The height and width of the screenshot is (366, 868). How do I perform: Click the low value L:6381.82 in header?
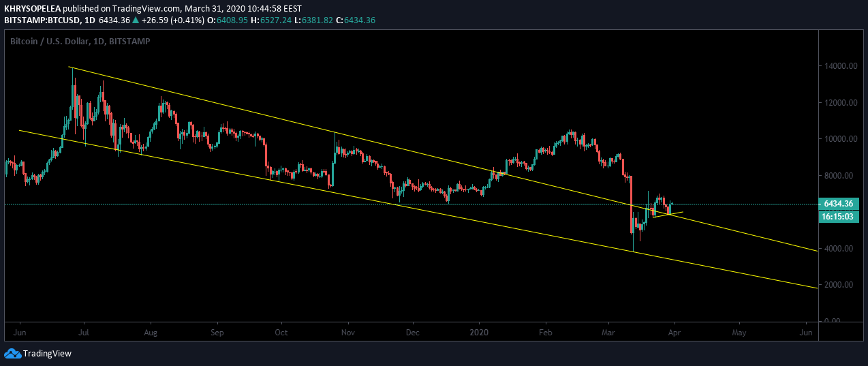click(315, 20)
